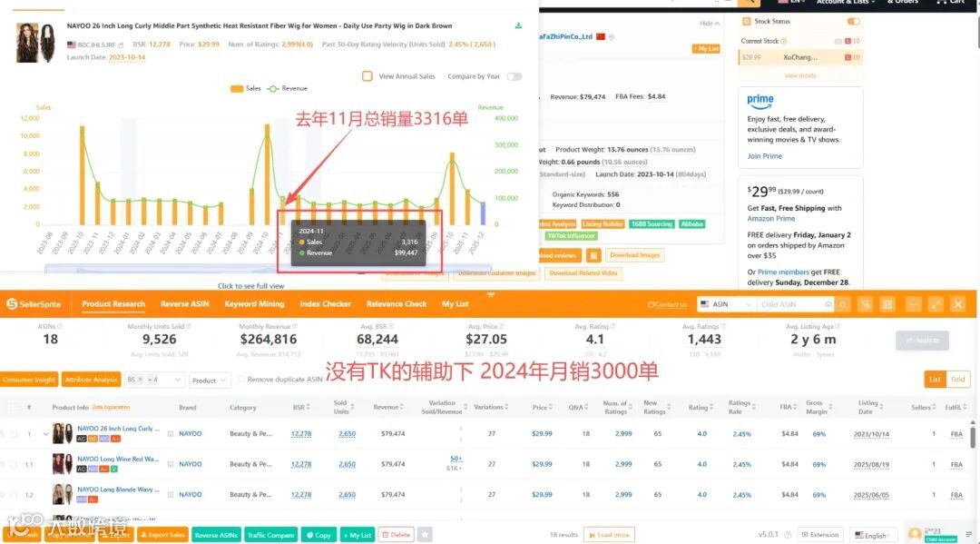Click the Join Prime link
The width and height of the screenshot is (980, 544).
click(764, 155)
